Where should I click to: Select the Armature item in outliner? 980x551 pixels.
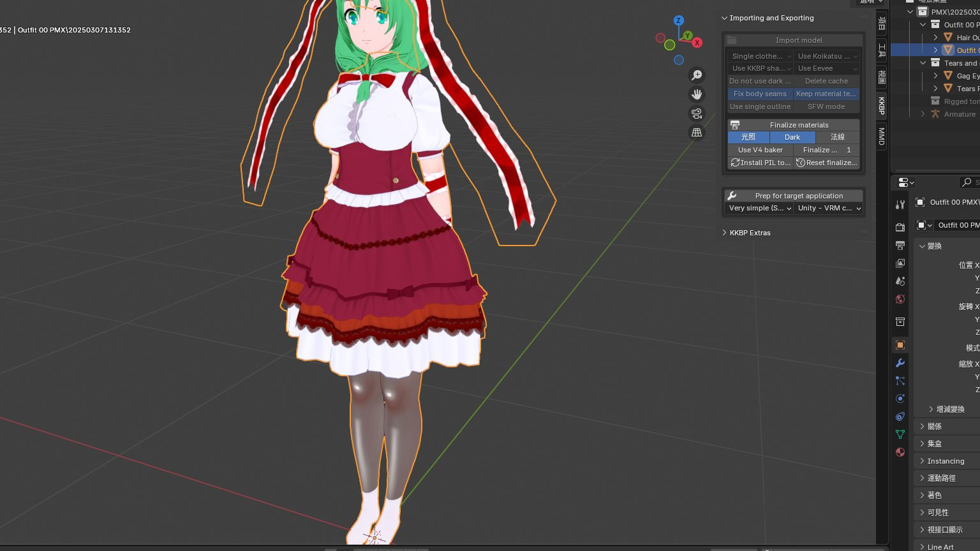[959, 114]
